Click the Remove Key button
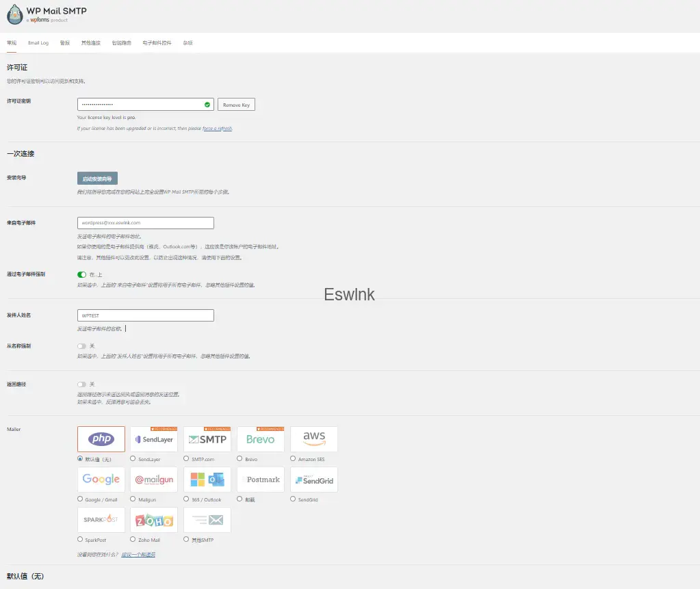Screen dimensions: 700x589 point(236,105)
